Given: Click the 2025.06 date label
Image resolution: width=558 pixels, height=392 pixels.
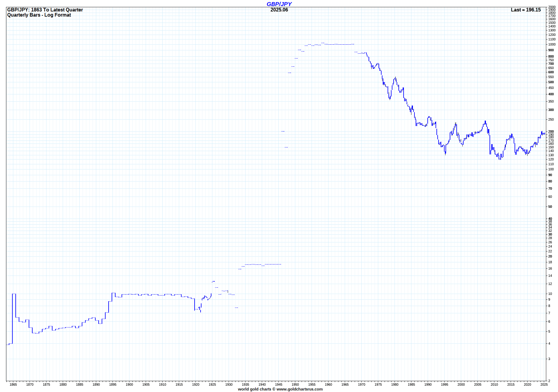Looking at the screenshot, I should pos(279,10).
